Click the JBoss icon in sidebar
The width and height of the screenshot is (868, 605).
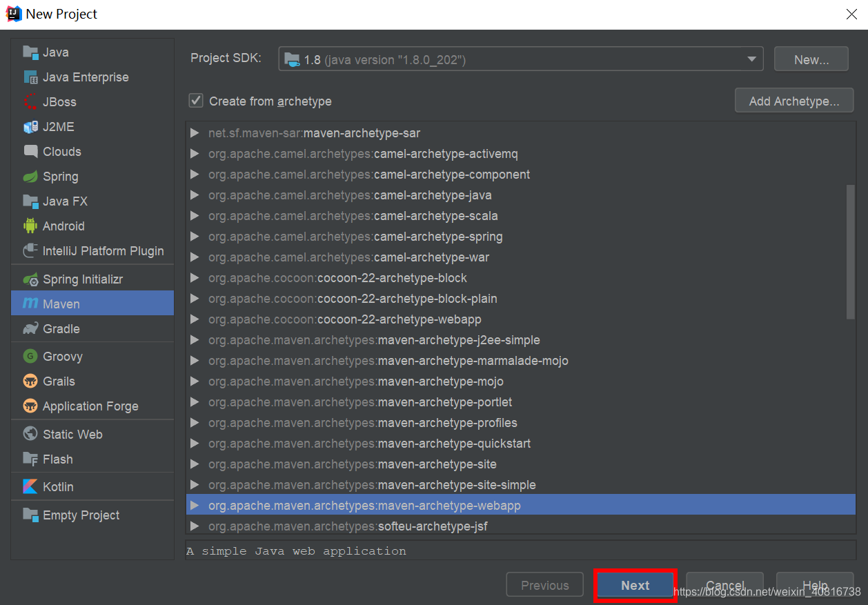tap(30, 102)
